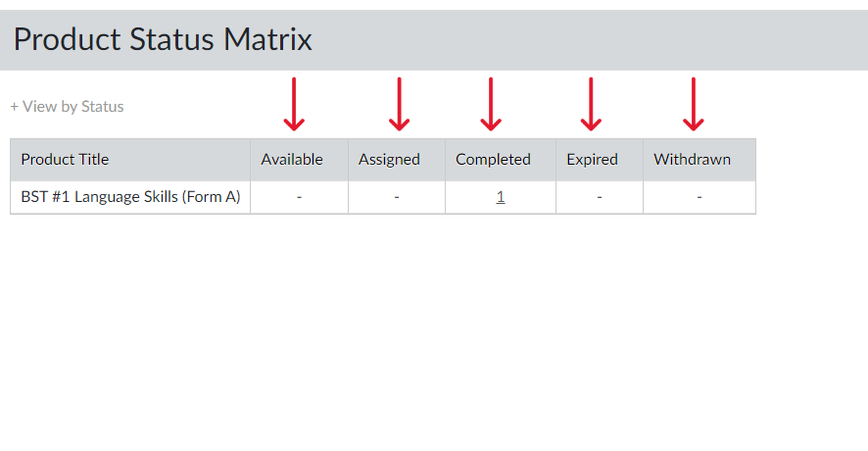Click the Assigned column header
Image resolution: width=868 pixels, height=451 pixels.
[389, 160]
